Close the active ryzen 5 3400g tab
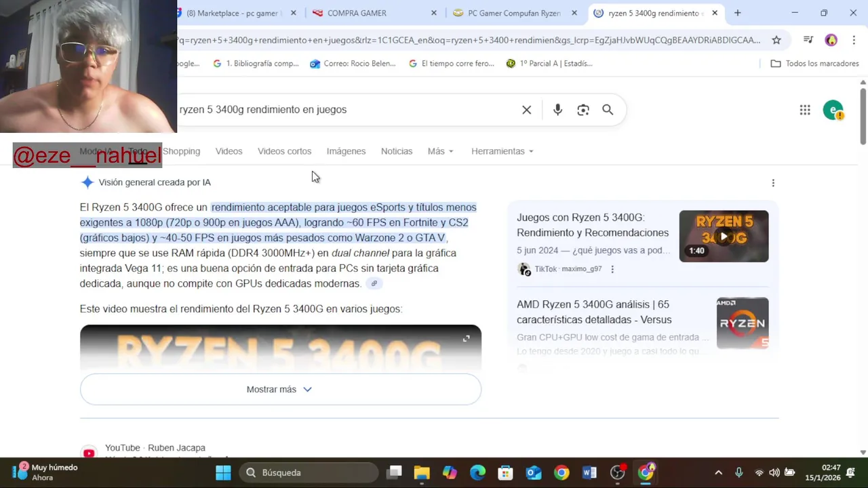The height and width of the screenshot is (488, 868). pyautogui.click(x=715, y=13)
